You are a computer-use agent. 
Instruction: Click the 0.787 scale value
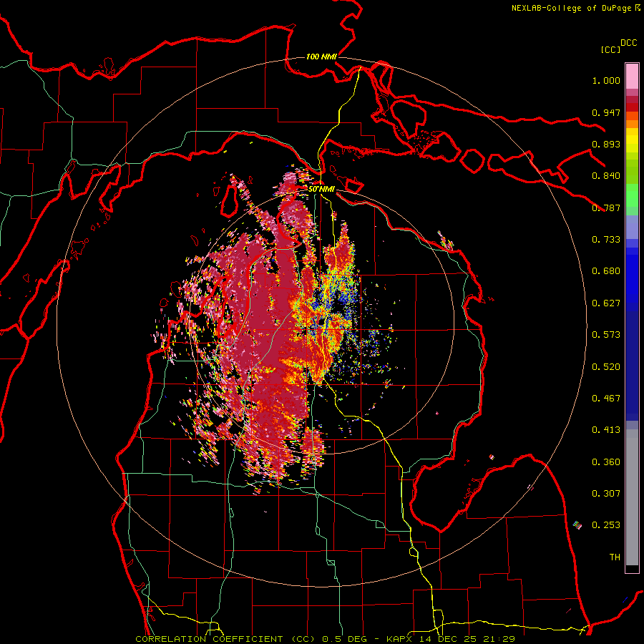[606, 208]
